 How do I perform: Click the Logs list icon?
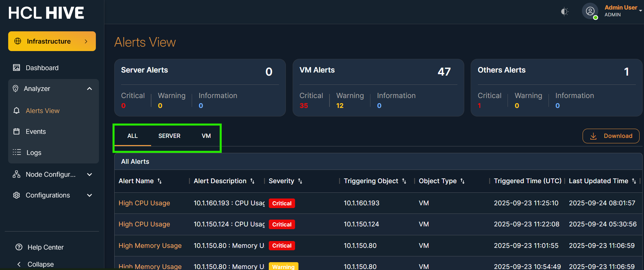tap(17, 152)
